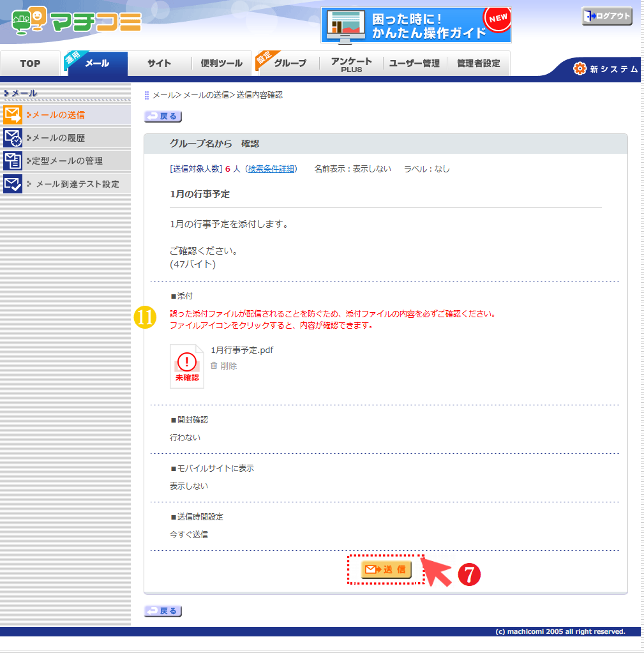Click the mail history sidebar icon
This screenshot has width=644, height=653.
tap(13, 138)
